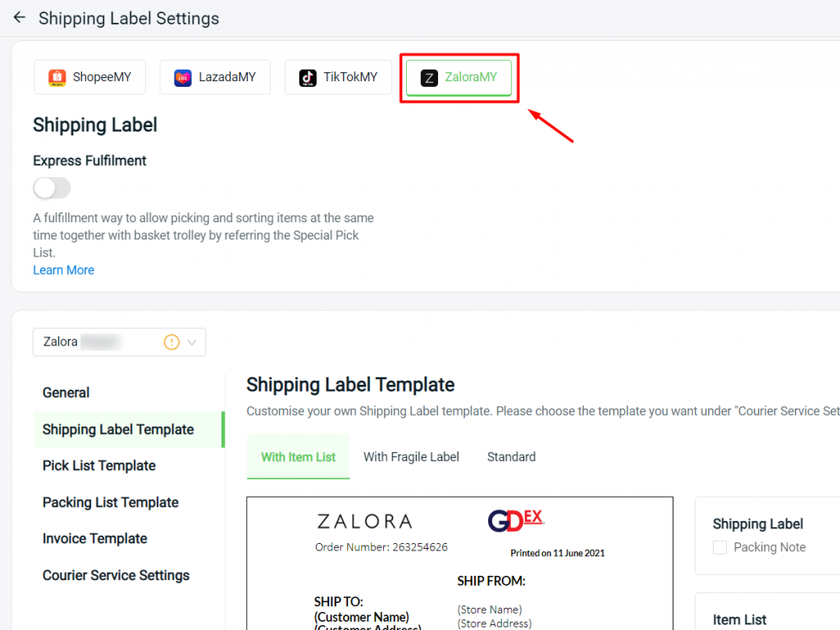
Task: Tick the Packing Note checkbox
Action: [x=719, y=547]
